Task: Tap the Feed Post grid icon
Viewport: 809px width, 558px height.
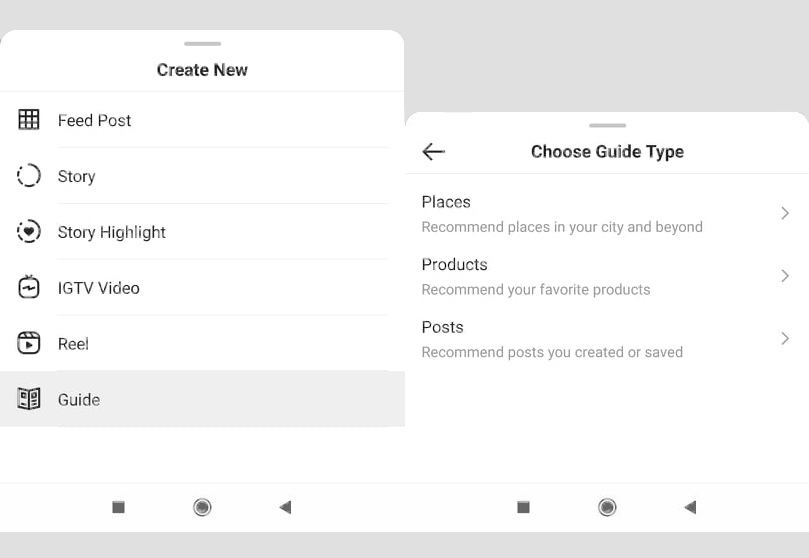Action: (x=29, y=120)
